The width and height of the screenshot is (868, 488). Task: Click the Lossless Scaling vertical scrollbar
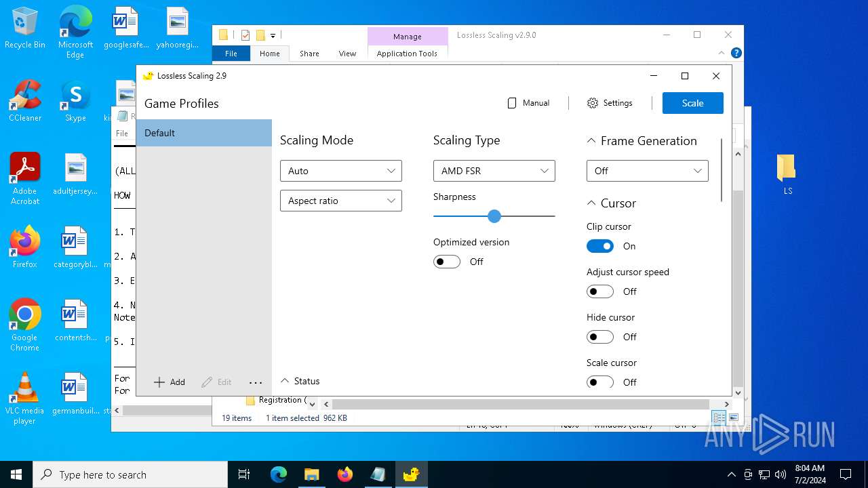click(722, 169)
